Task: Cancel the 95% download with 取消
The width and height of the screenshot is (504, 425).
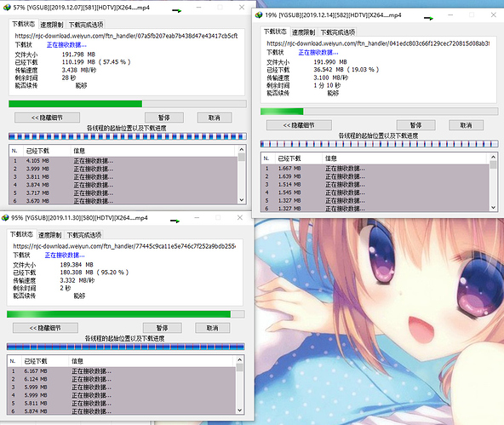Action: tap(212, 328)
